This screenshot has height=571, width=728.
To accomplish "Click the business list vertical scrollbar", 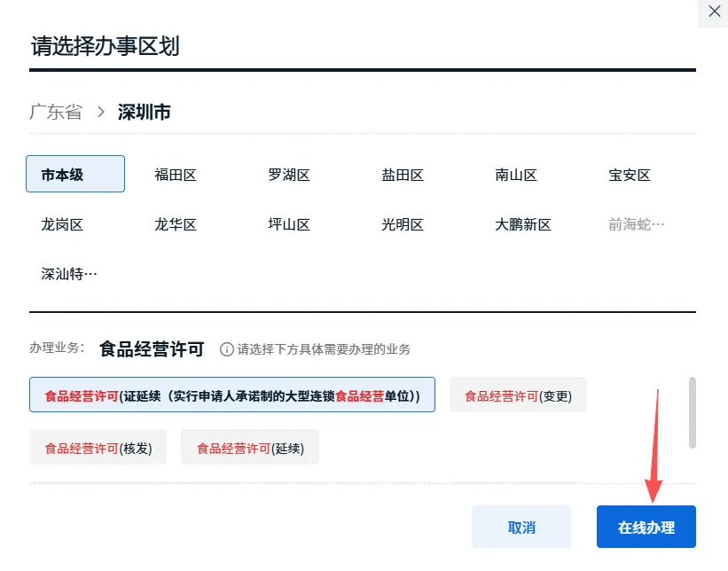I will pos(693,412).
